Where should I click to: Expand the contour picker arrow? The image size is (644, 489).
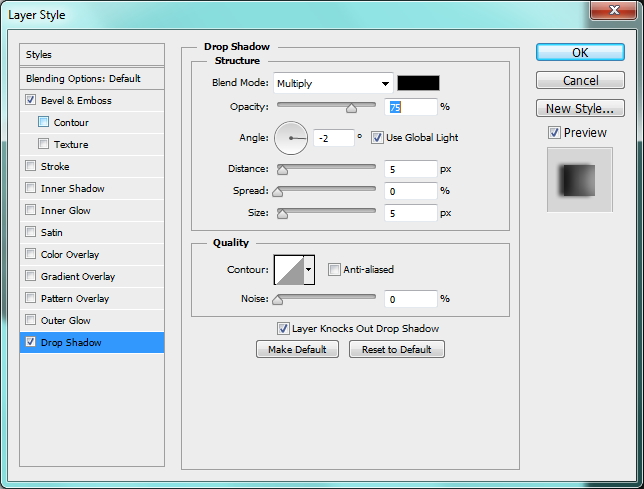coord(309,269)
